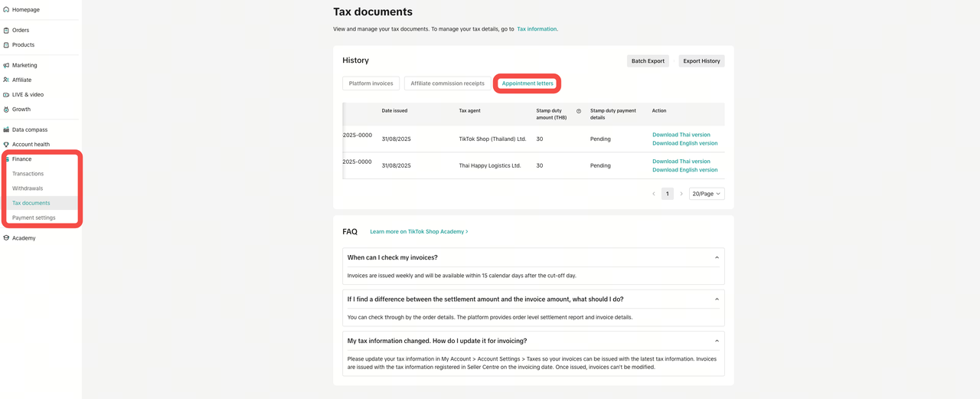
Task: Click 'Thai Happy Logistics Ltd.' tax agent cell
Action: (x=490, y=165)
